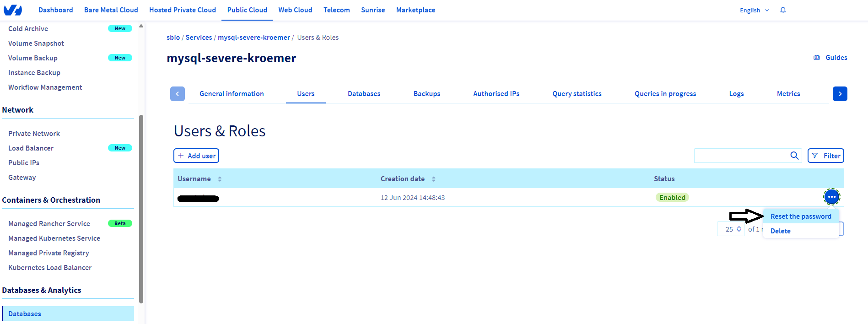Screen dimensions: 868x324
Task: Click the Enabled status badge
Action: click(x=672, y=198)
